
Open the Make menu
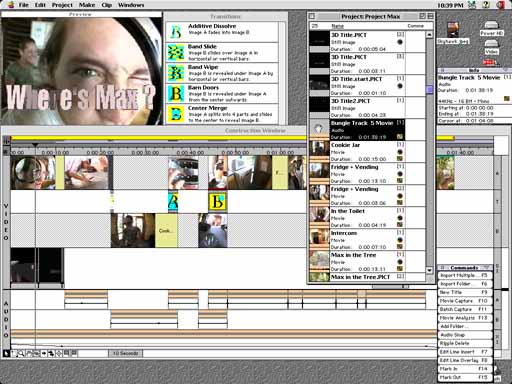(x=87, y=5)
